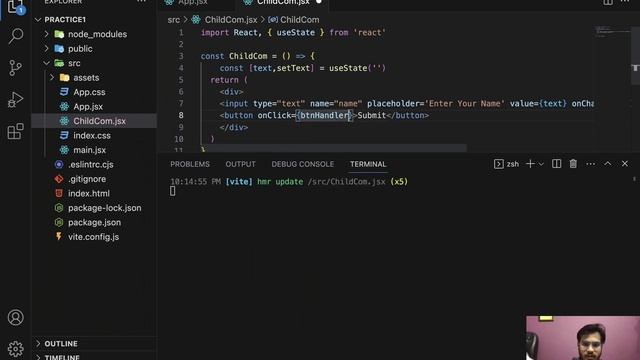Kill the terminal with the trash icon

pyautogui.click(x=573, y=164)
